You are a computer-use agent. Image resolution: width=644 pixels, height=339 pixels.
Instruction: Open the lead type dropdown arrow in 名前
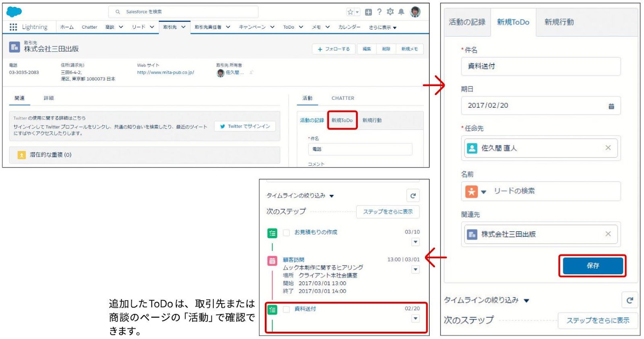click(x=484, y=192)
